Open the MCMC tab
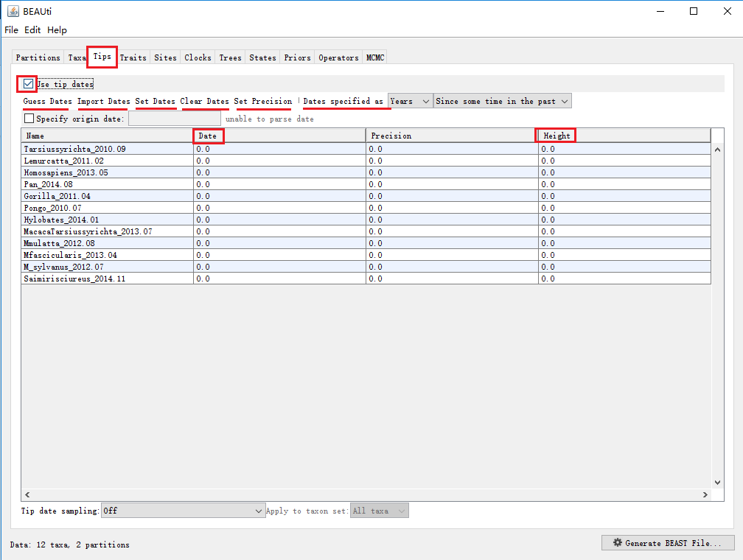 click(375, 57)
